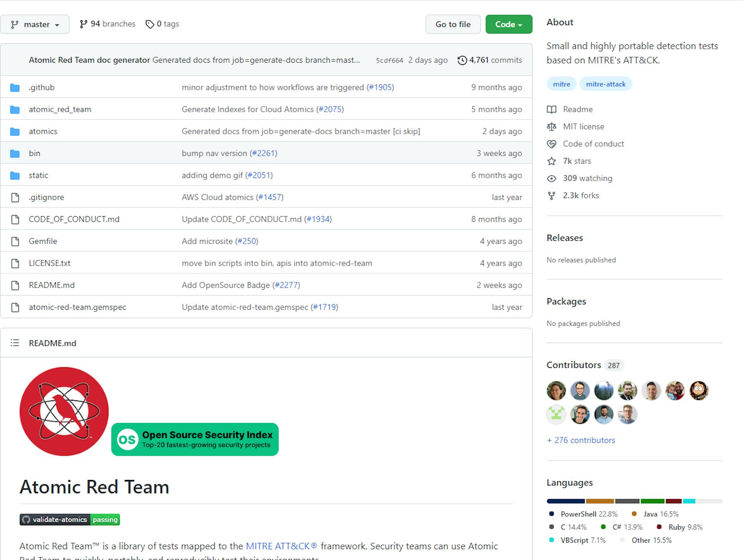Viewport: 743px width, 560px height.
Task: Click the eye icon showing 309 watching
Action: tap(552, 178)
